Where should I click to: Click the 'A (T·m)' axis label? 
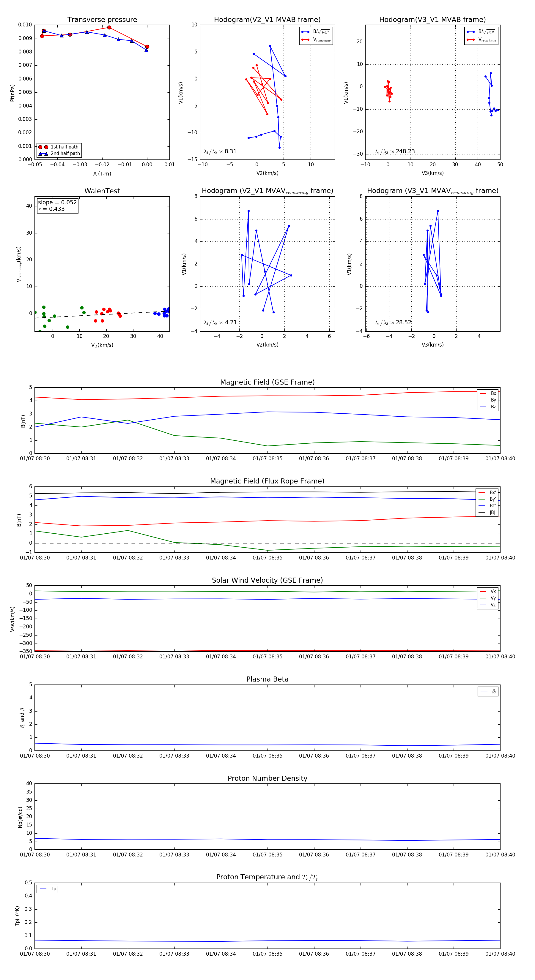click(102, 173)
